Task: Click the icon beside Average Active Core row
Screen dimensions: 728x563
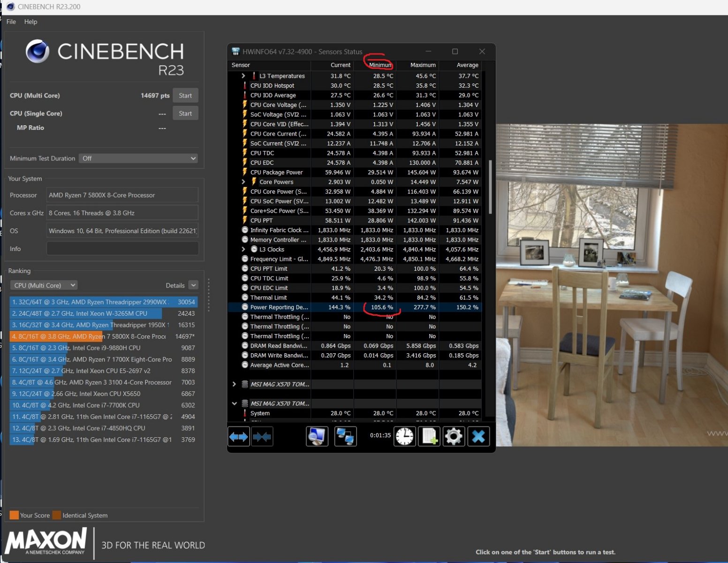Action: [245, 365]
